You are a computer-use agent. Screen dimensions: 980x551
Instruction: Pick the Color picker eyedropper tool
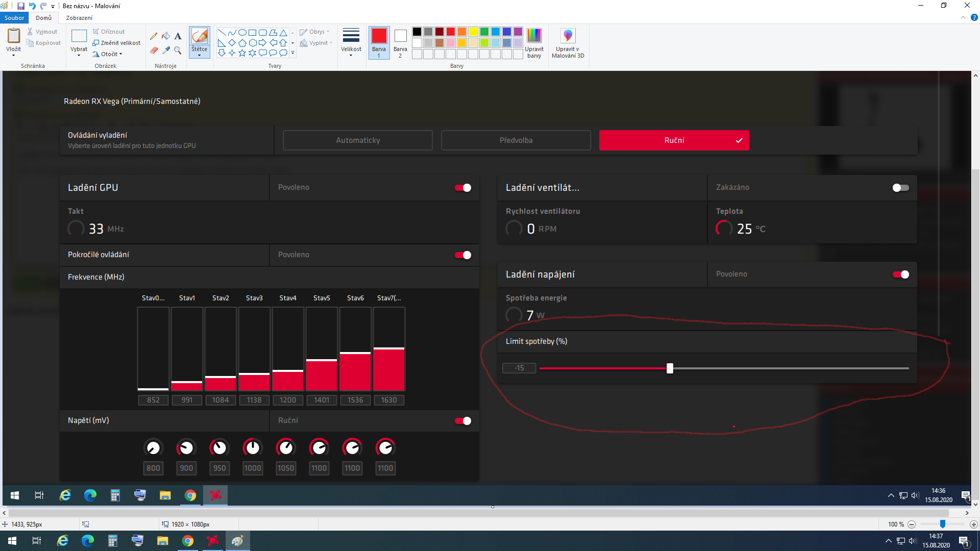click(x=166, y=50)
